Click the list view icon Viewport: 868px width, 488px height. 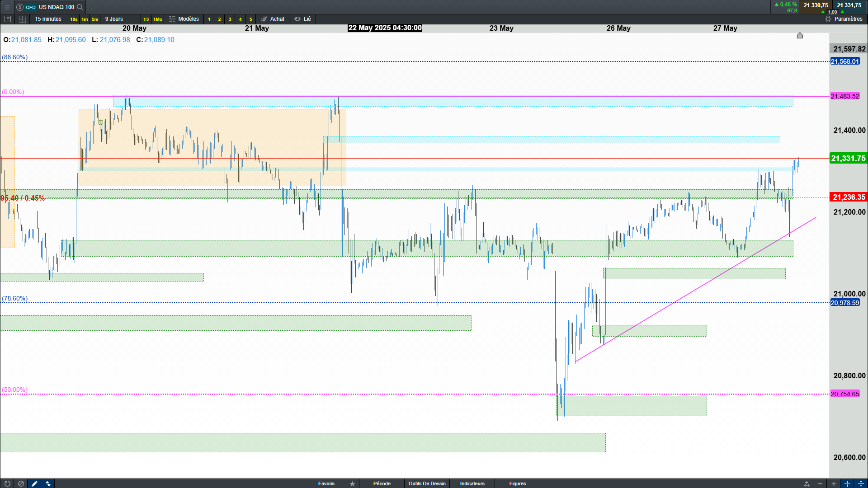click(x=7, y=19)
